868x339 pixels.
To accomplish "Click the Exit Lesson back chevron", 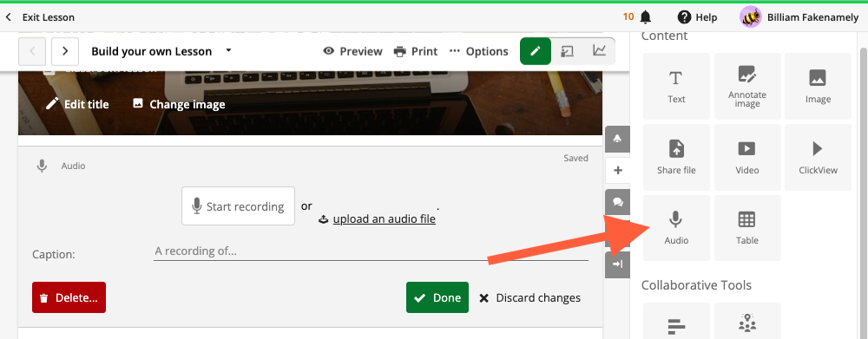I will point(9,17).
